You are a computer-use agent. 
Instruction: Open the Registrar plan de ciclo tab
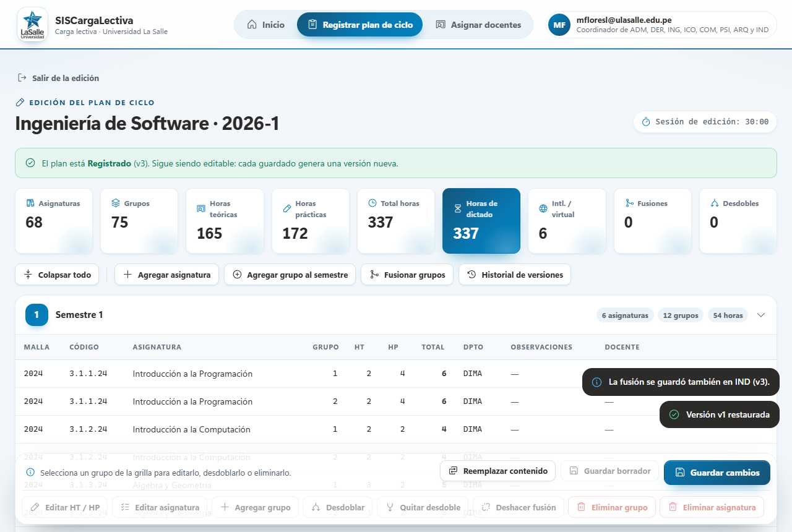click(359, 25)
